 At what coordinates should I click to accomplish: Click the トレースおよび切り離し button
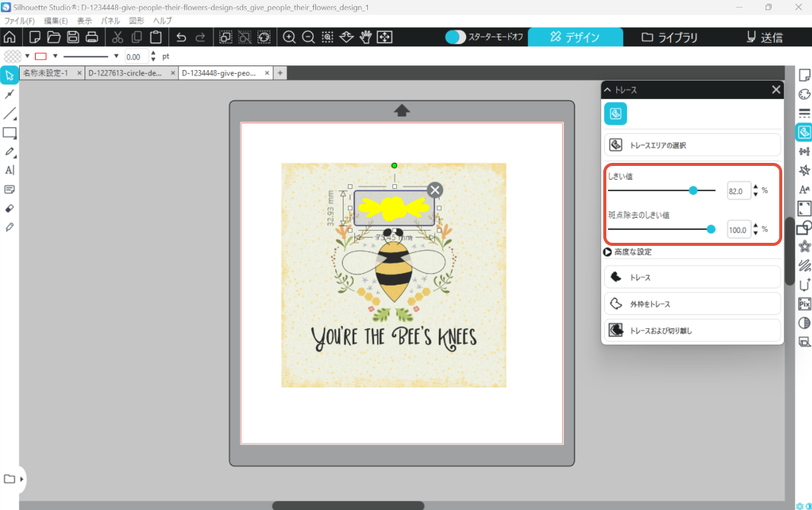tap(692, 330)
